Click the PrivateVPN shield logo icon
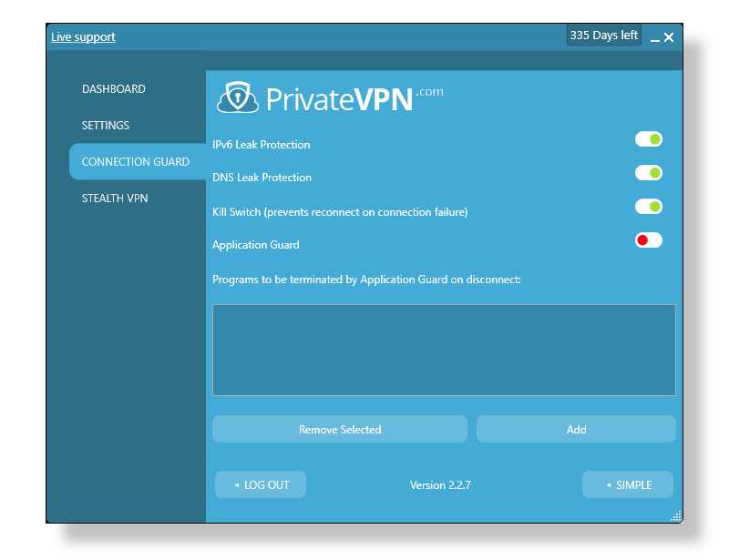 (x=239, y=95)
